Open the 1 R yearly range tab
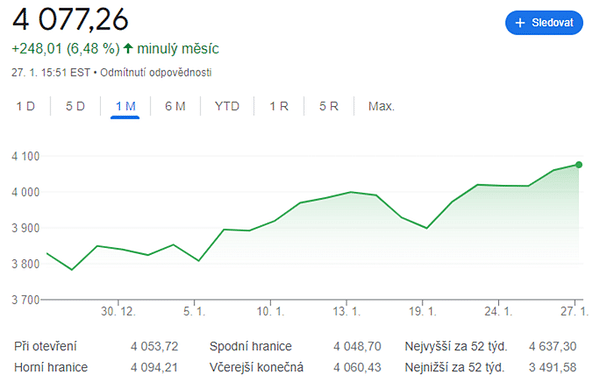 279,106
